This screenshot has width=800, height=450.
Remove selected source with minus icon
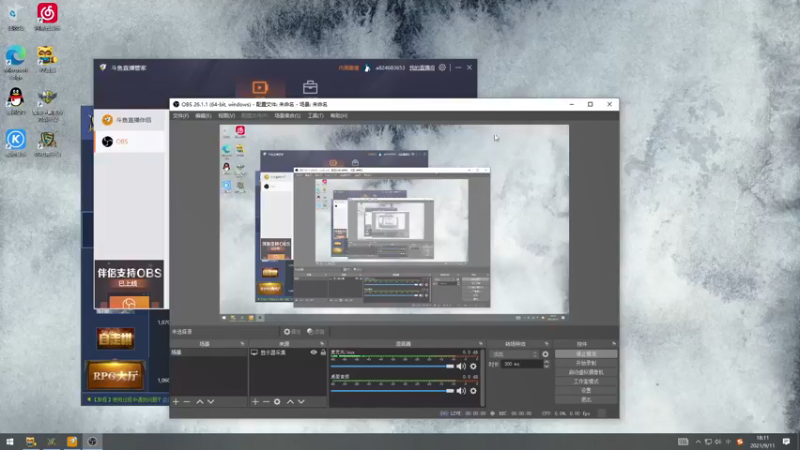coord(266,402)
